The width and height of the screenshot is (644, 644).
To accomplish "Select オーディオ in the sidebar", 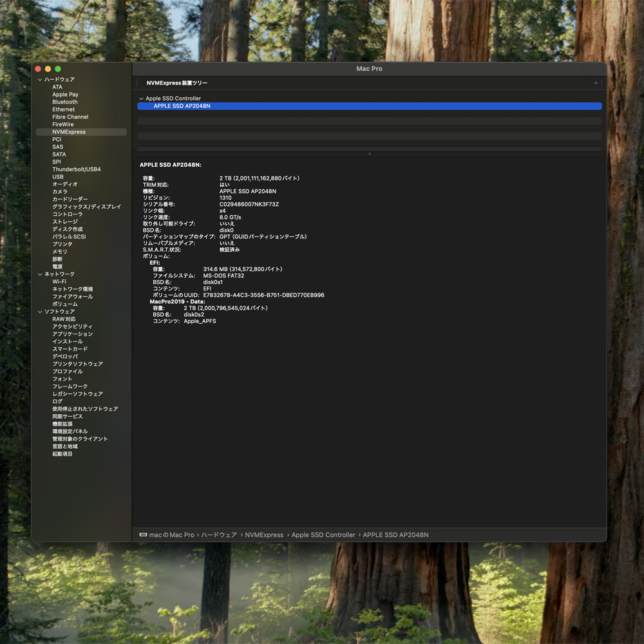I will (64, 184).
